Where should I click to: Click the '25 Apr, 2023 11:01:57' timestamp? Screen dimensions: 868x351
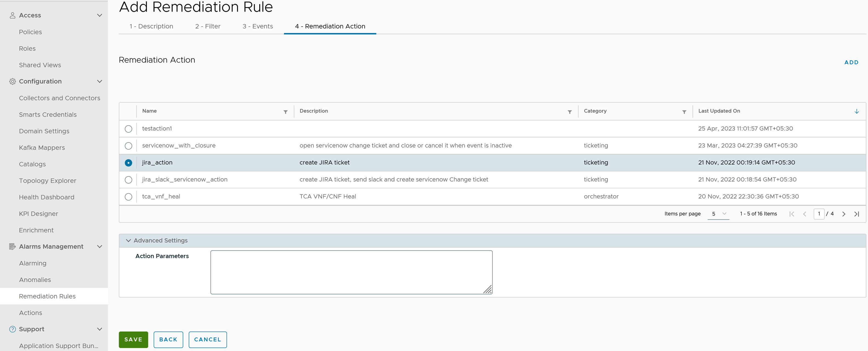(x=745, y=128)
